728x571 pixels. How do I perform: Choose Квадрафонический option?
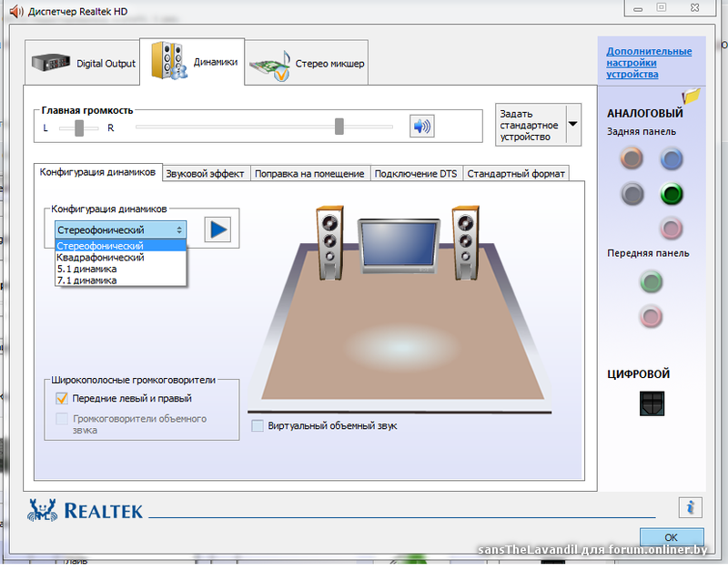coord(121,258)
